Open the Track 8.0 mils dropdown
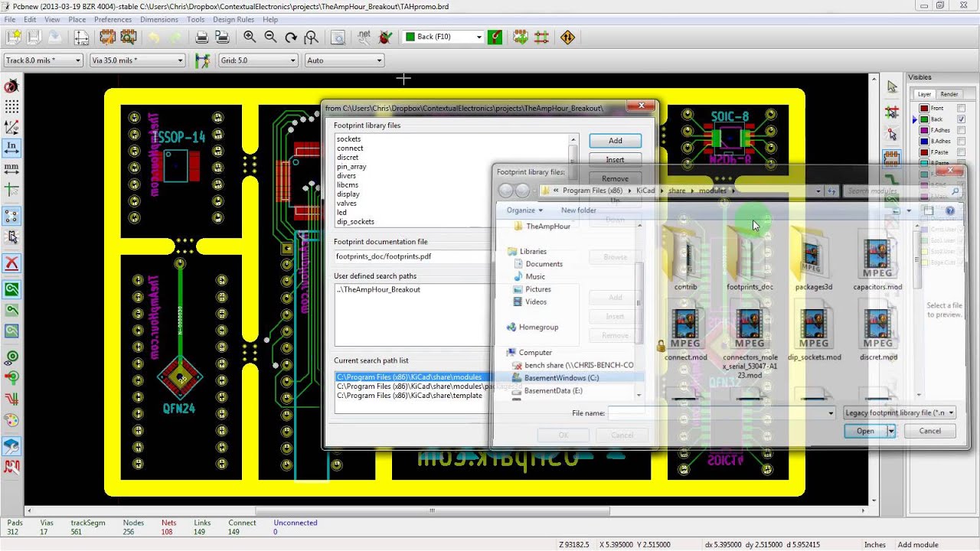This screenshot has width=980, height=551. (x=43, y=60)
